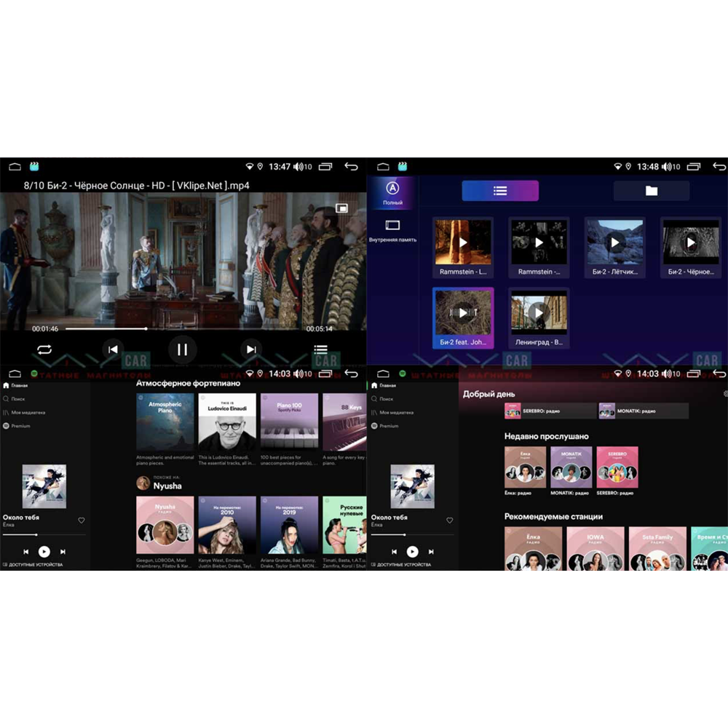Next track in left Spotify mini player
The height and width of the screenshot is (728, 728).
63,552
